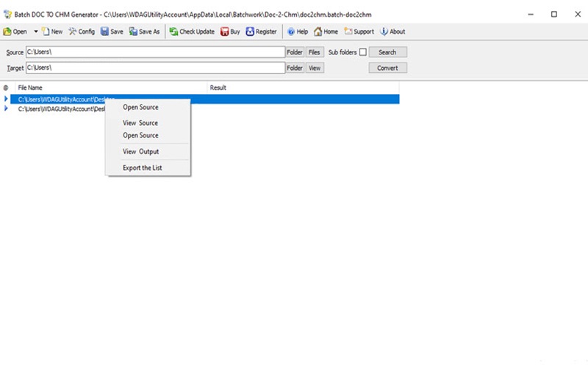Image resolution: width=588 pixels, height=368 pixels.
Task: Click the arrow icon of unselected file row
Action: (x=6, y=108)
